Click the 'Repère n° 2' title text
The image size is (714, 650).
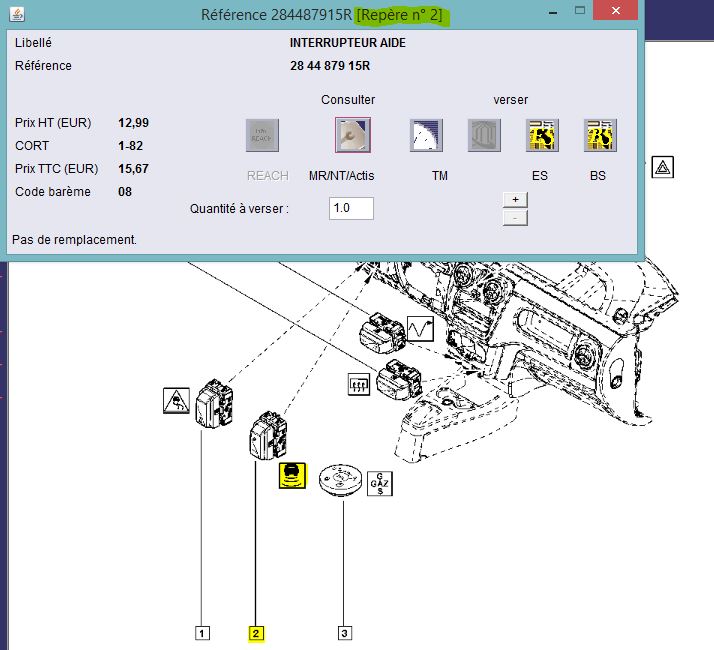pos(399,15)
